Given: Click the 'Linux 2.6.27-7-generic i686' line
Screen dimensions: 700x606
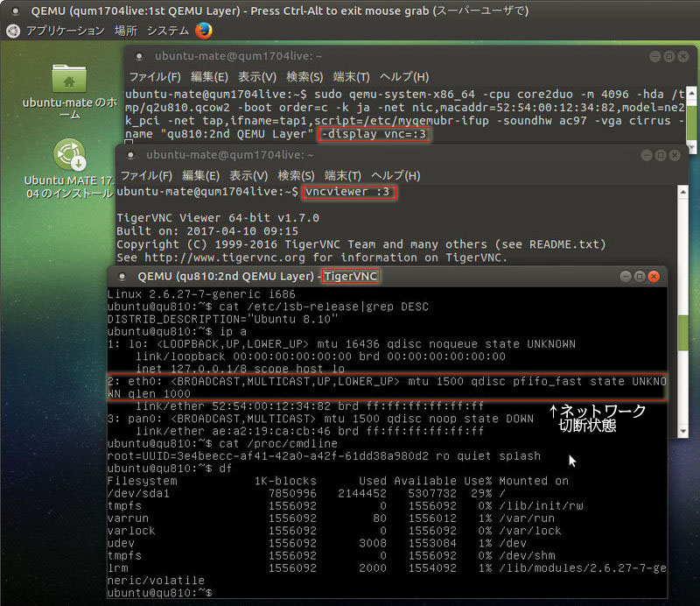Looking at the screenshot, I should tap(201, 294).
